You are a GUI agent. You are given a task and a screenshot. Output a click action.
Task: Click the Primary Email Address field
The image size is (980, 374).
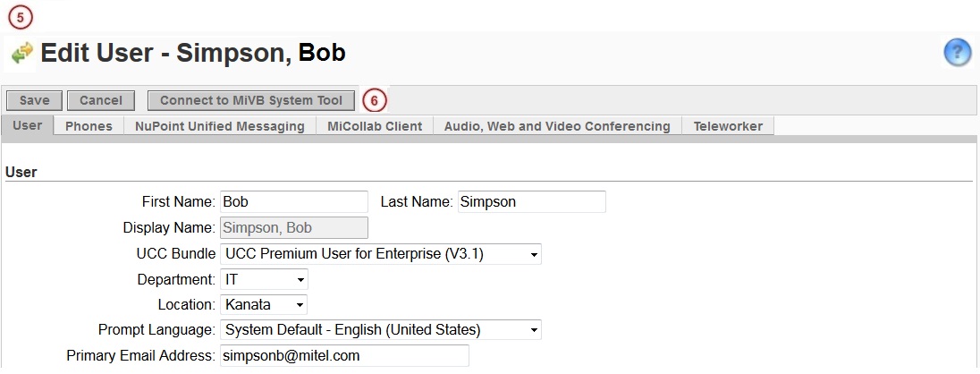pos(344,356)
